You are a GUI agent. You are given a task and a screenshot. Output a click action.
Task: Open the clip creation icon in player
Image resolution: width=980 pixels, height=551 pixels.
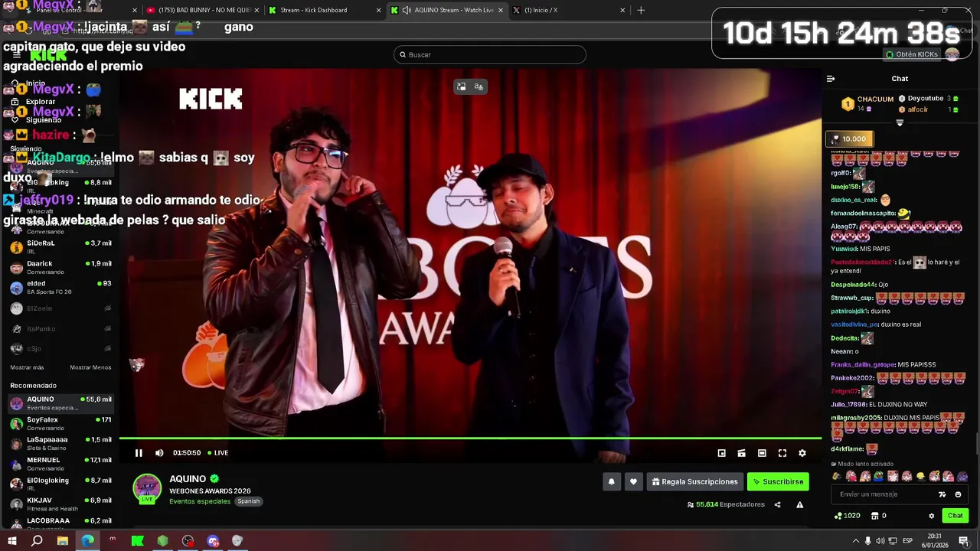[741, 453]
